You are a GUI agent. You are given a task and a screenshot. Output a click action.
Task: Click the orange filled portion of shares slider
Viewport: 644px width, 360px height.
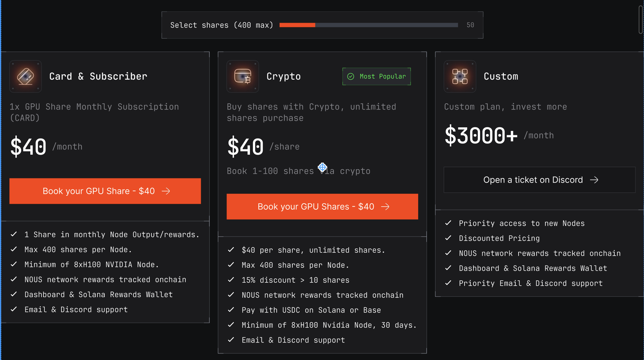click(297, 25)
